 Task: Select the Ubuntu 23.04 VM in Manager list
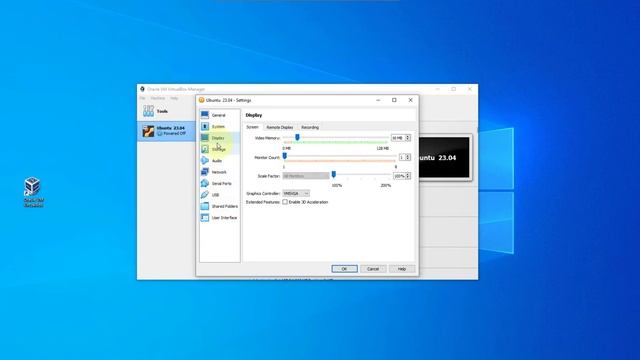click(166, 131)
